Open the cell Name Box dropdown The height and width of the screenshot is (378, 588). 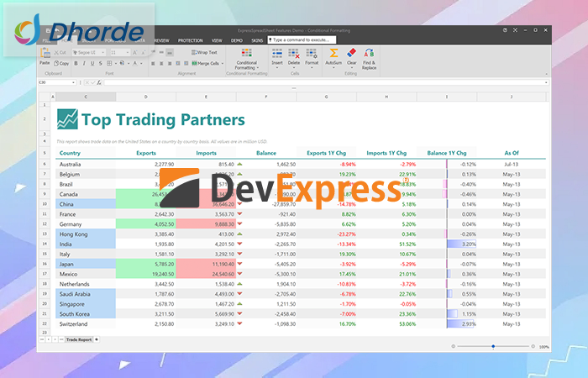pyautogui.click(x=74, y=82)
